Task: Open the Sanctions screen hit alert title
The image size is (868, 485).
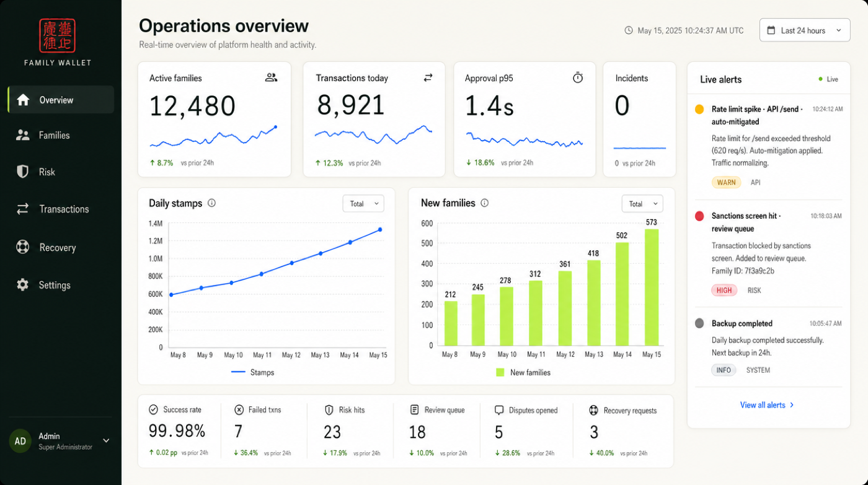Action: click(746, 222)
